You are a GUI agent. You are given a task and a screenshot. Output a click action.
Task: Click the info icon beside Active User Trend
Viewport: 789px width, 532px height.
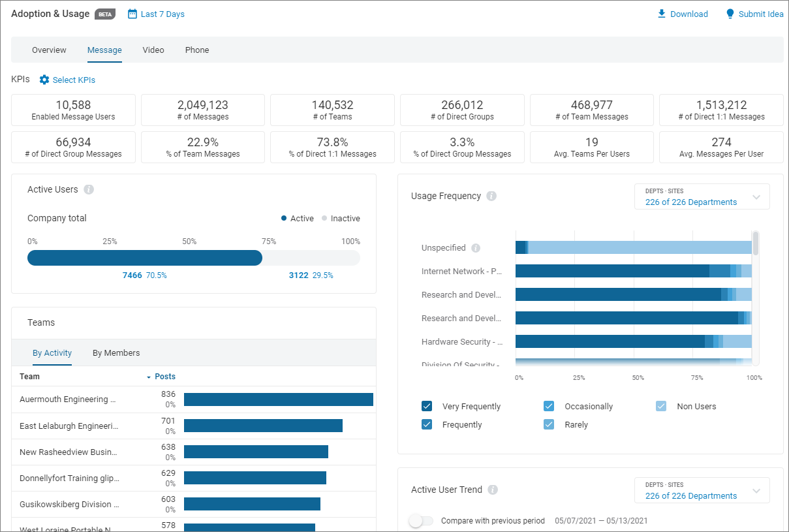pos(493,490)
